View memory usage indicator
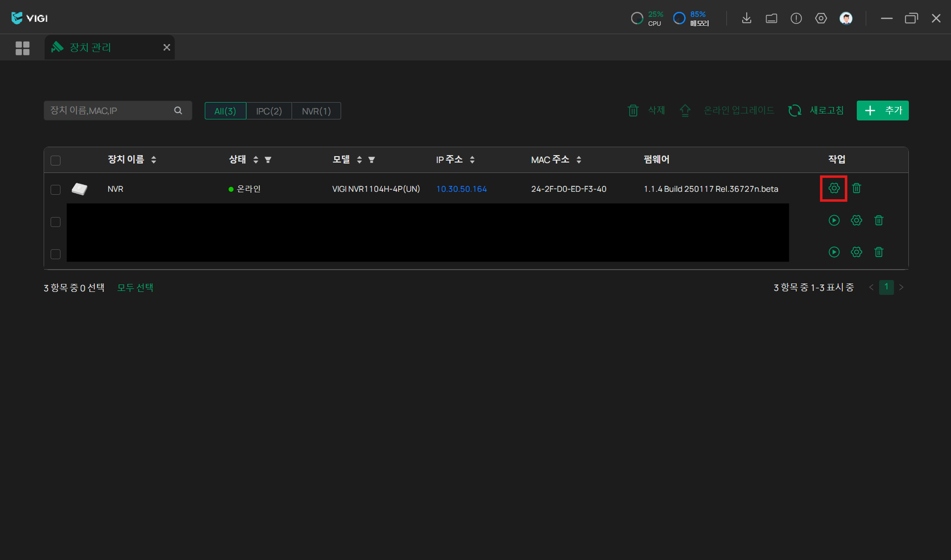This screenshot has height=560, width=951. click(691, 18)
